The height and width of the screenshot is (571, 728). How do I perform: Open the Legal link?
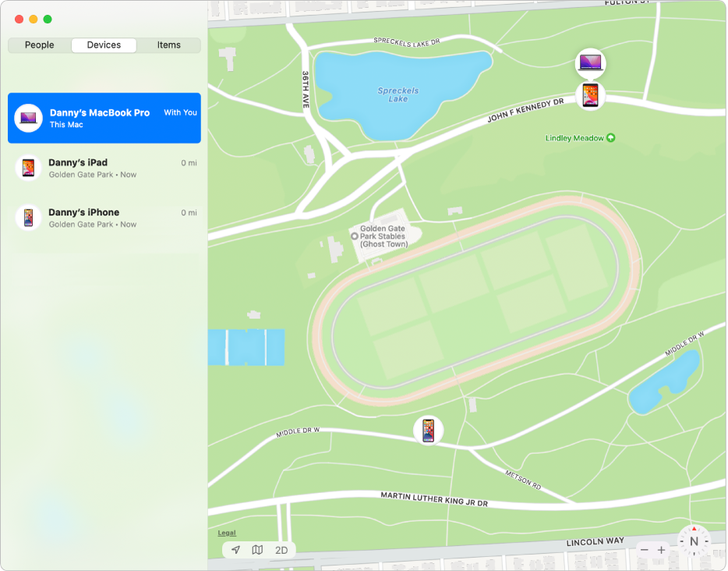(x=226, y=533)
